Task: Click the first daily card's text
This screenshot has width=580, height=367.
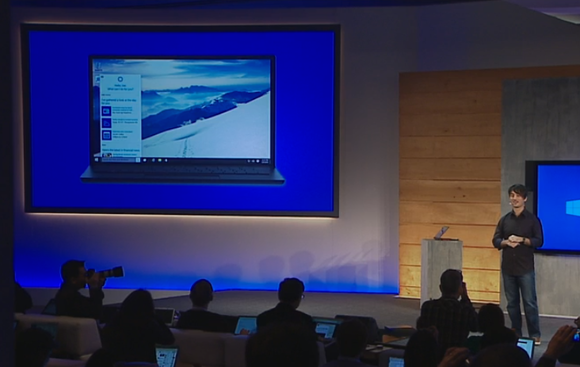Action: point(122,110)
